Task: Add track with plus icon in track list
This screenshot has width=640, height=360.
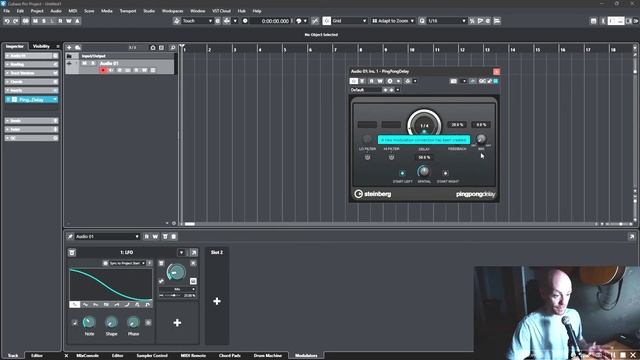Action: [69, 48]
